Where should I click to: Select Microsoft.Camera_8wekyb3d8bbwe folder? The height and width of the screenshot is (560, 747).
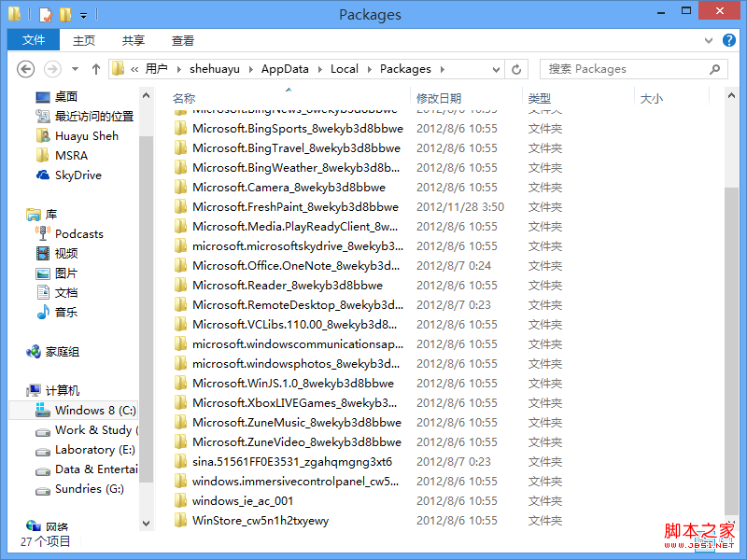(x=289, y=188)
